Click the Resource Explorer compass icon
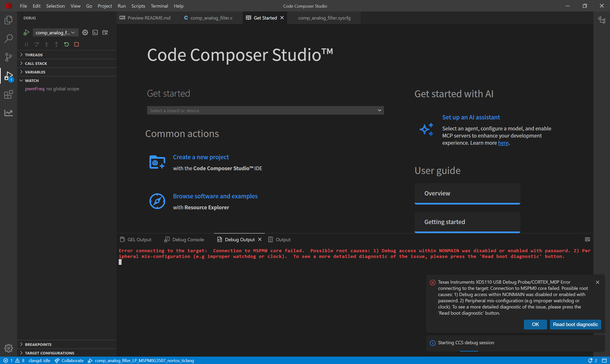The height and width of the screenshot is (364, 610). tap(157, 201)
